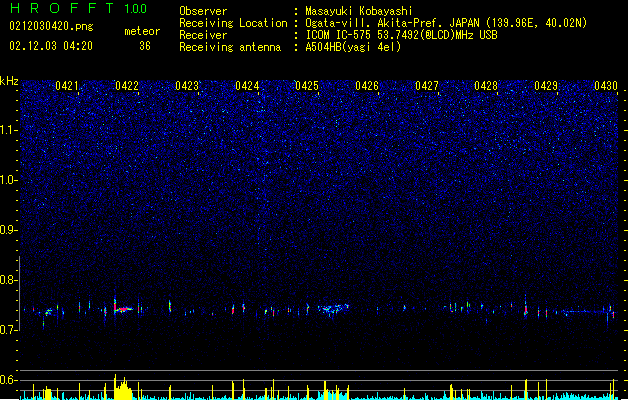Click observer name Masayuki Kobayashi
The width and height of the screenshot is (629, 400).
coord(359,11)
